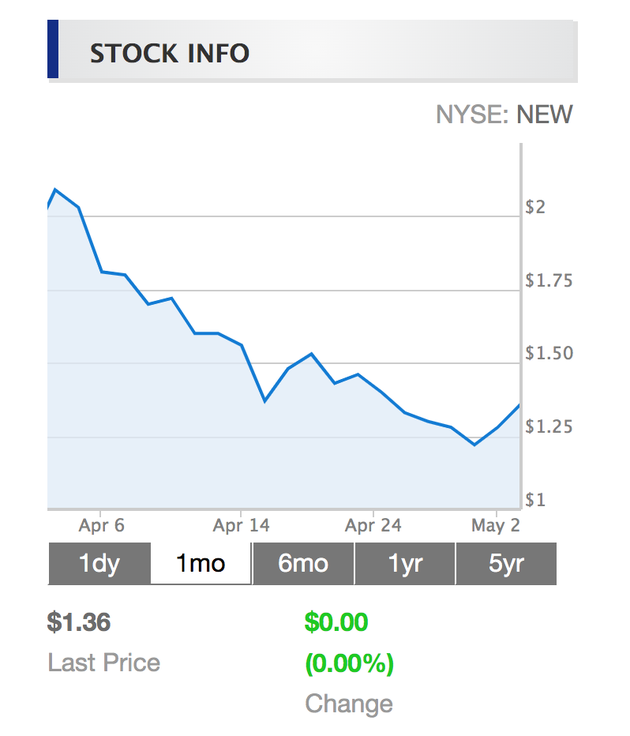Click the STOCK INFO header title
The image size is (630, 736).
tap(169, 53)
